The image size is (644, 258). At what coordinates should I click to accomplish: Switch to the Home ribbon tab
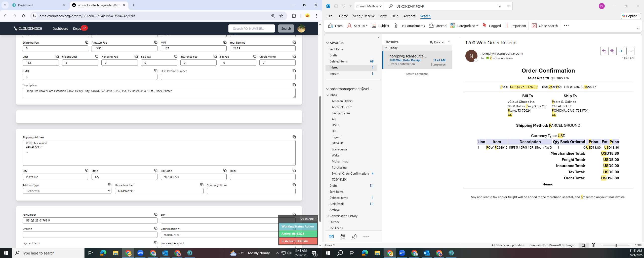tap(343, 16)
